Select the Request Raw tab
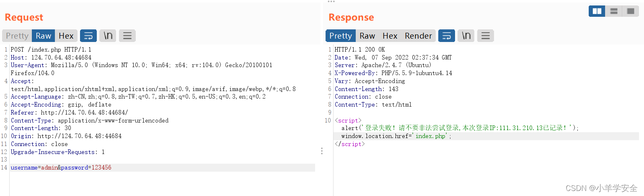The image size is (644, 196). [x=44, y=36]
